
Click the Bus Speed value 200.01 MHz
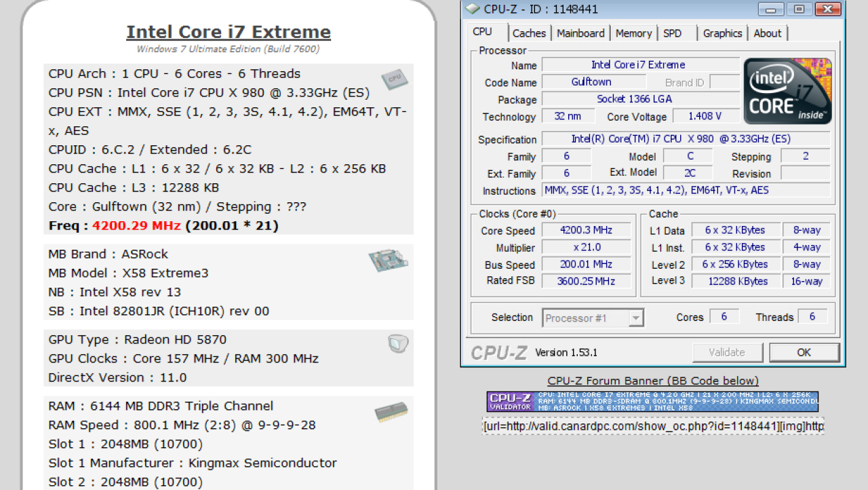(586, 265)
